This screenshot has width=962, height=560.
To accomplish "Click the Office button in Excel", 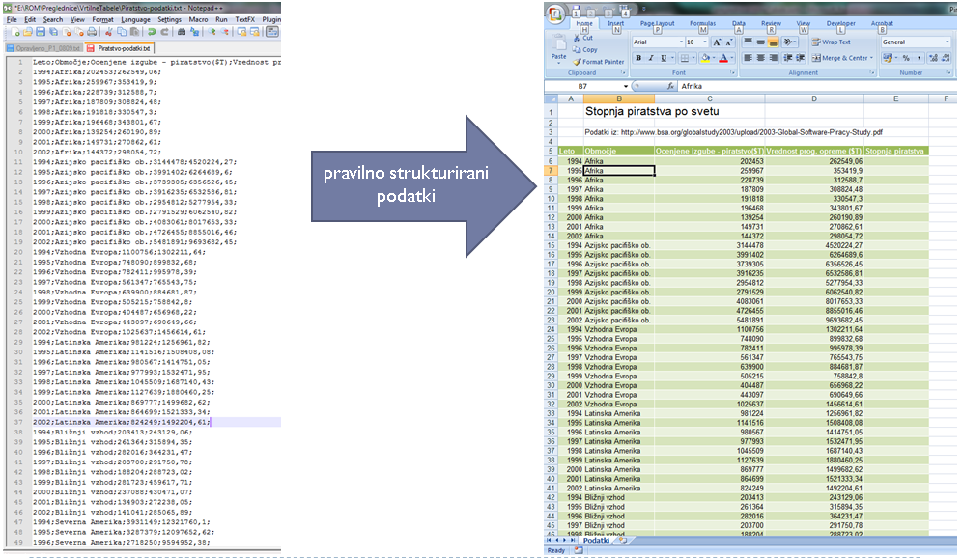I will 555,14.
